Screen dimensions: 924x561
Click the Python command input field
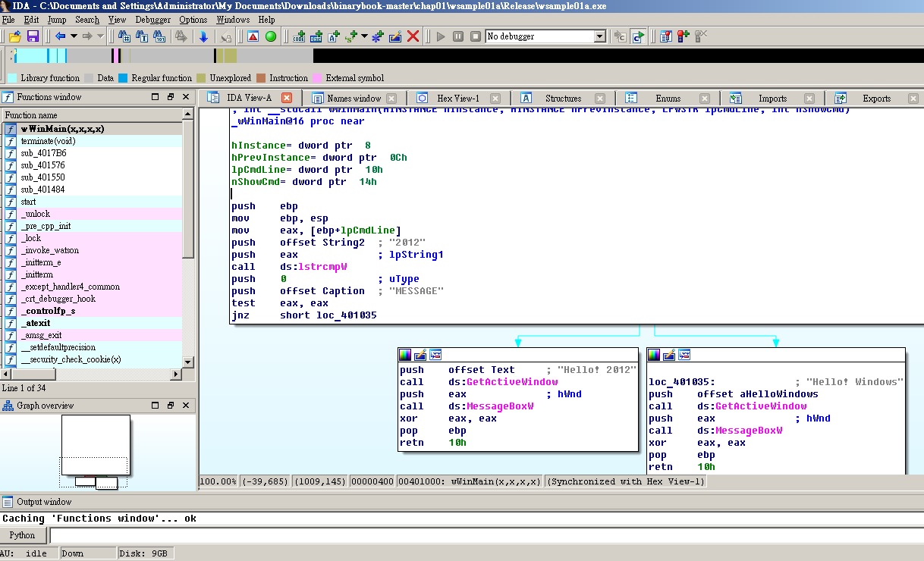(486, 535)
